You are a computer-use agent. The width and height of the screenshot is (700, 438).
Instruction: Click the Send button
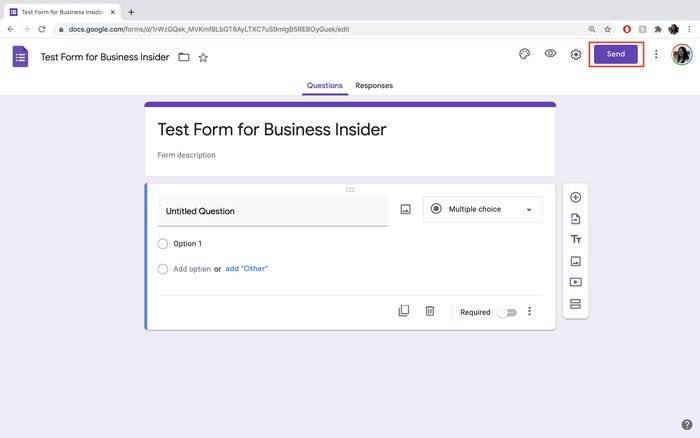click(x=616, y=54)
